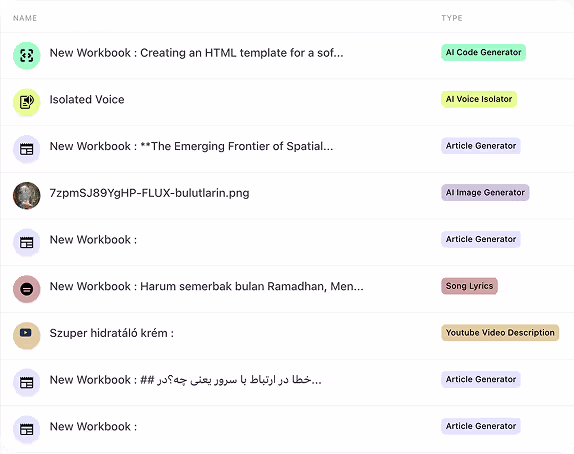Viewport: 574px width, 454px height.
Task: Click Article Generator tag on the Persian workbook row
Action: [481, 379]
